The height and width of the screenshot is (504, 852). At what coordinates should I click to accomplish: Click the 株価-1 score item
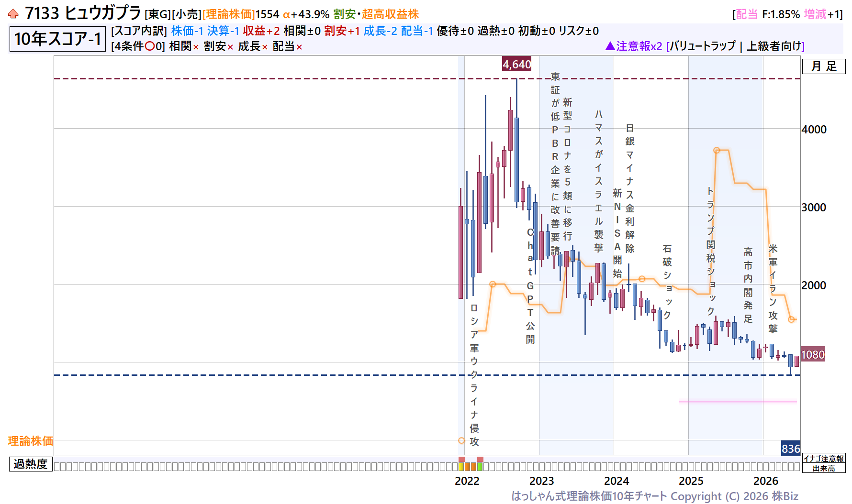[187, 31]
